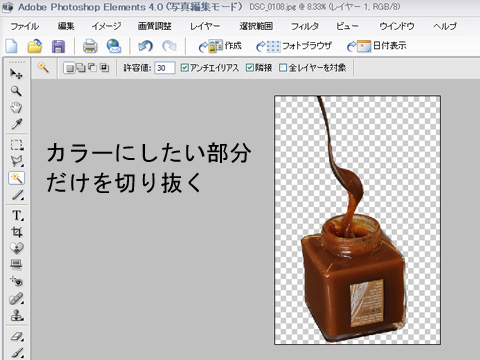Click the Save floppy disk icon
The width and height of the screenshot is (480, 360).
(x=58, y=46)
